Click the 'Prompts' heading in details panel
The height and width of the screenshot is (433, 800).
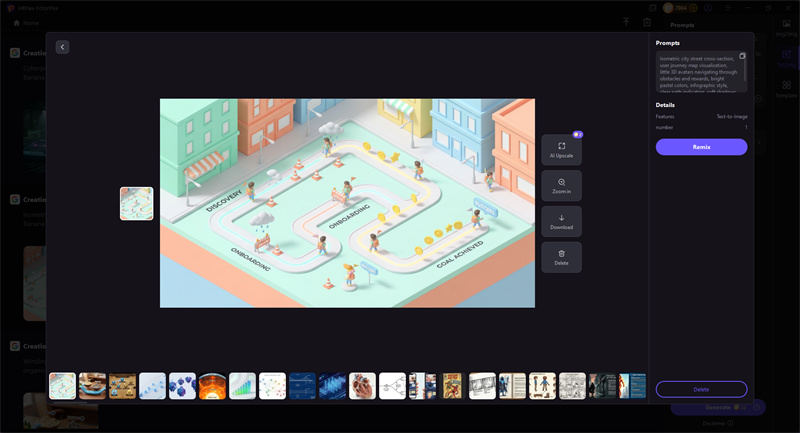[667, 43]
